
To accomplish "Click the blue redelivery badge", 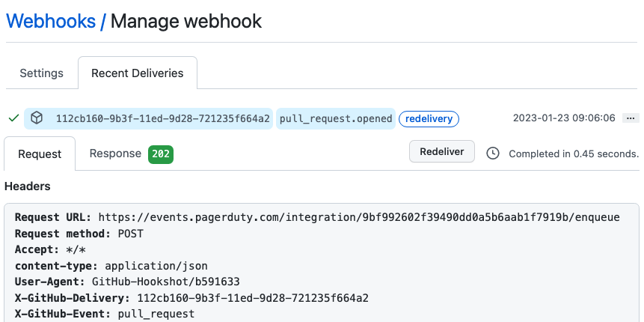I will point(429,118).
